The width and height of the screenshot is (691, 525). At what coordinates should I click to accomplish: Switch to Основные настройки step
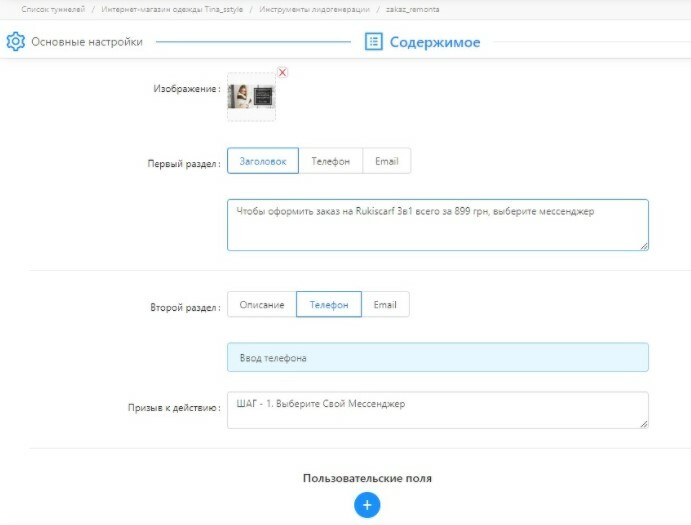(x=86, y=42)
